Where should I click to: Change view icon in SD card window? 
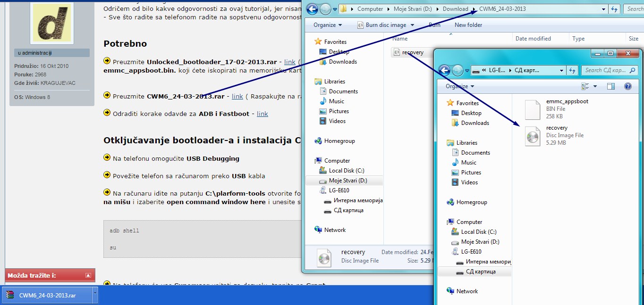(585, 86)
